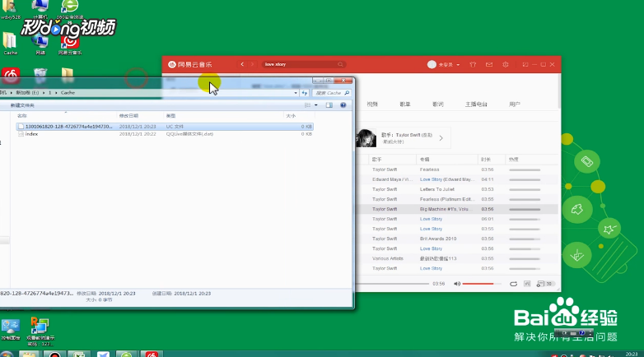Sort Explorer files by size column header

299,116
